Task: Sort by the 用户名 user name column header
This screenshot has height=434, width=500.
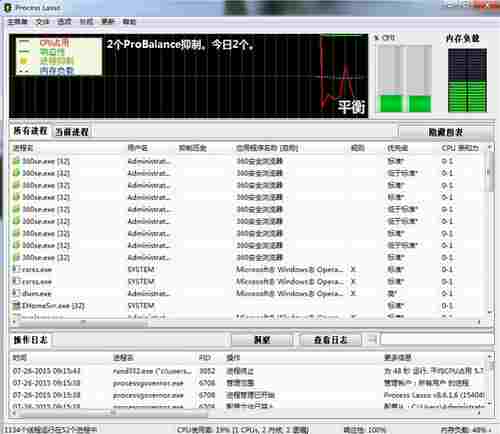Action: pyautogui.click(x=137, y=148)
